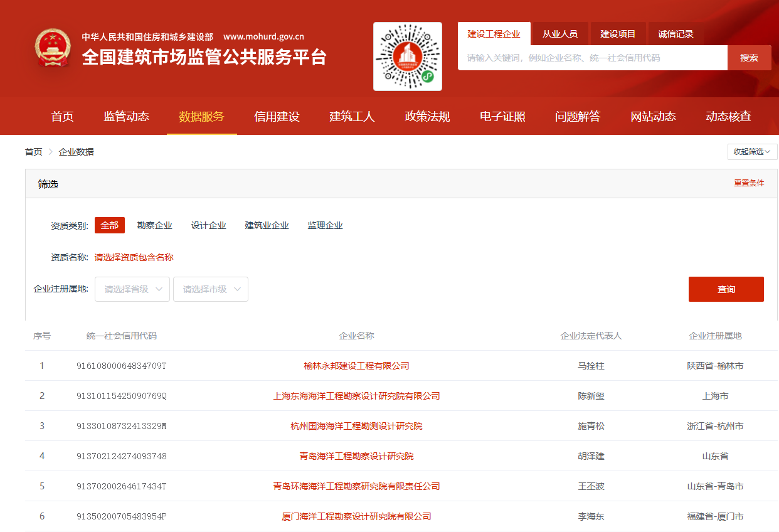Open the 请选择市级 city dropdown
Image resolution: width=779 pixels, height=532 pixels.
[x=210, y=289]
